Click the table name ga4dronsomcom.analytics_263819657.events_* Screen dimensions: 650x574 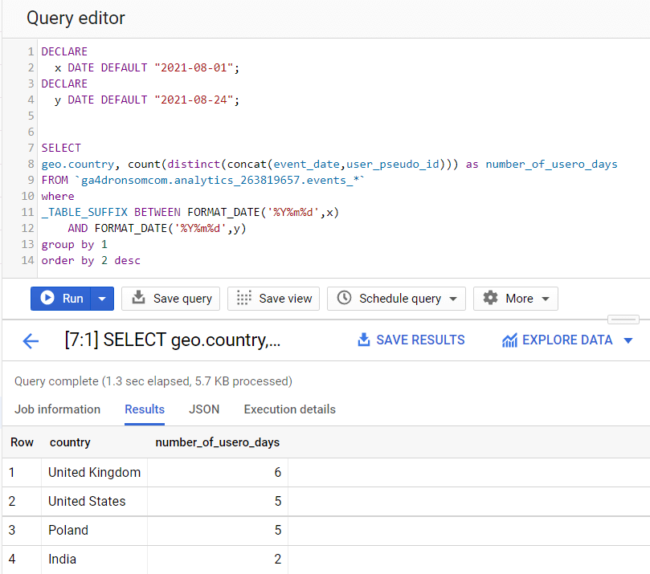click(220, 180)
